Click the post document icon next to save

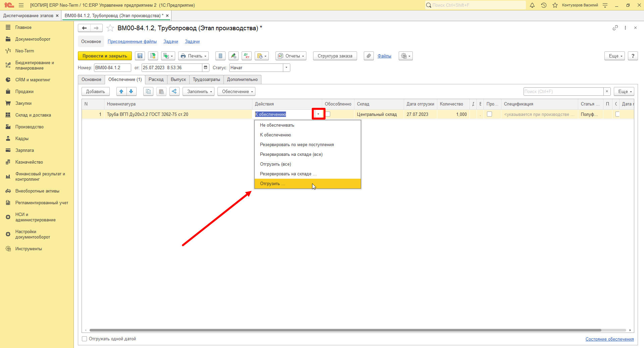pos(153,56)
